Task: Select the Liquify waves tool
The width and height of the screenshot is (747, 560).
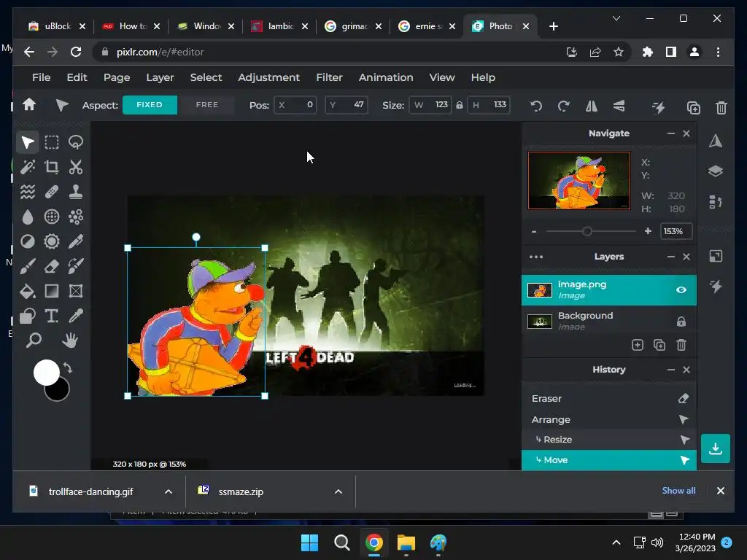Action: pos(27,192)
